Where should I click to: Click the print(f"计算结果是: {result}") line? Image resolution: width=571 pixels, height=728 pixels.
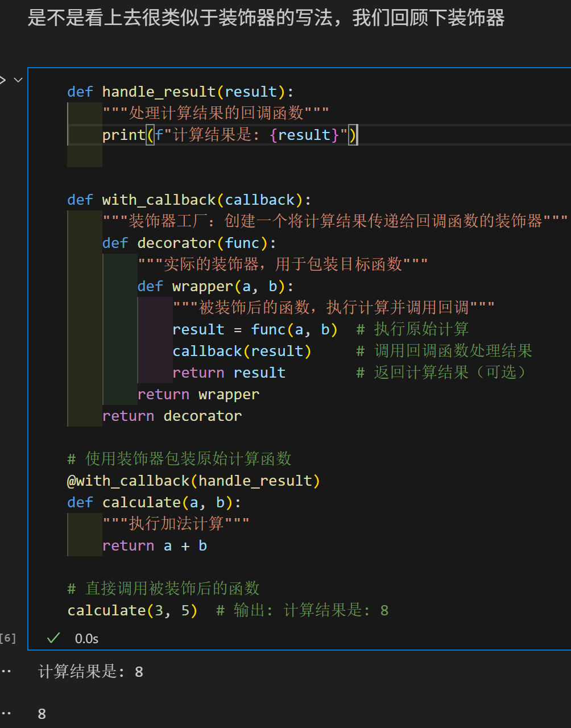coord(230,135)
